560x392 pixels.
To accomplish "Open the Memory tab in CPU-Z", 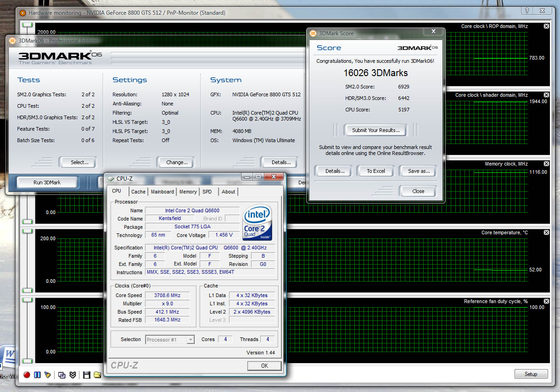I will pos(188,192).
